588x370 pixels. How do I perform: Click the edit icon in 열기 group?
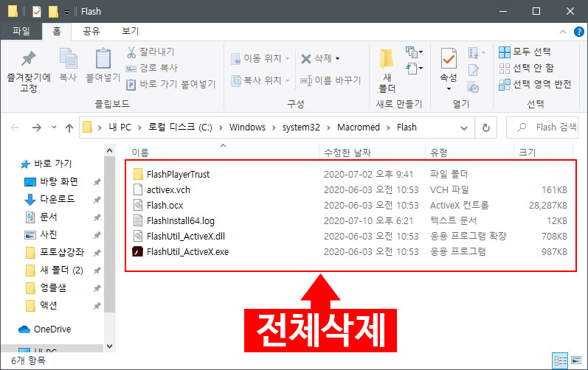pos(473,70)
